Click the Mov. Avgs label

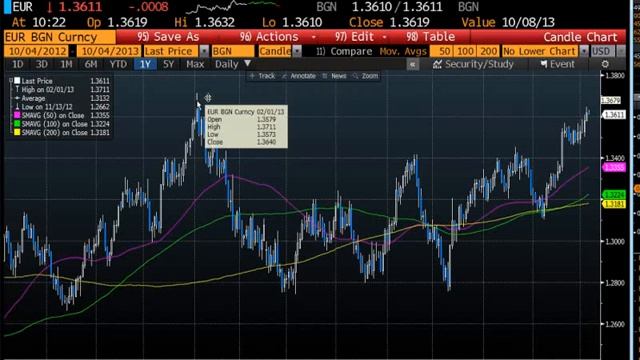403,51
